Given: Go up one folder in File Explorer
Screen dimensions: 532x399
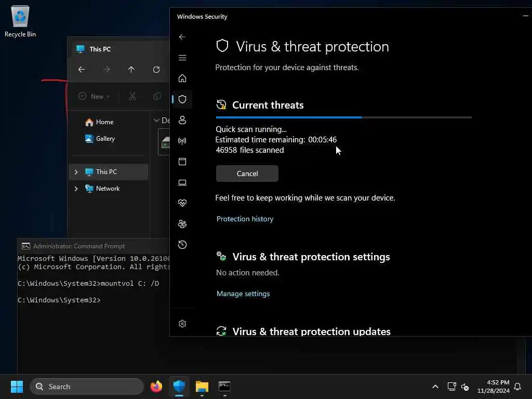Looking at the screenshot, I should [131, 70].
